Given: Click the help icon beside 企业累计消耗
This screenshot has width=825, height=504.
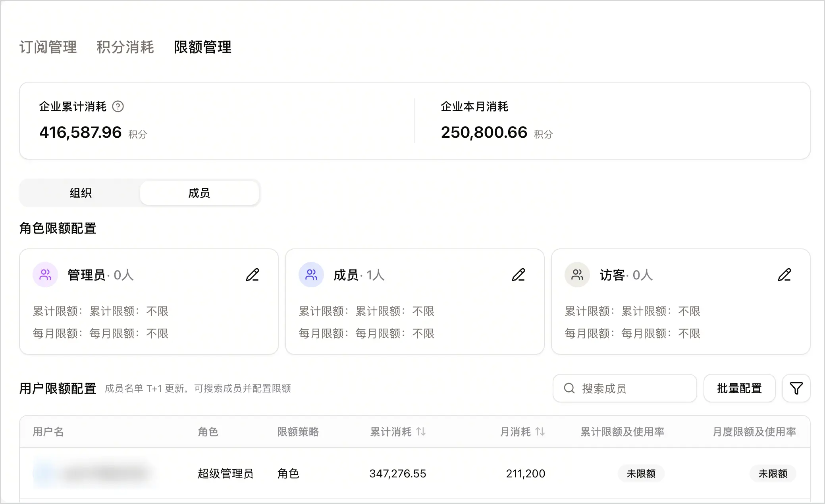Looking at the screenshot, I should pyautogui.click(x=118, y=106).
